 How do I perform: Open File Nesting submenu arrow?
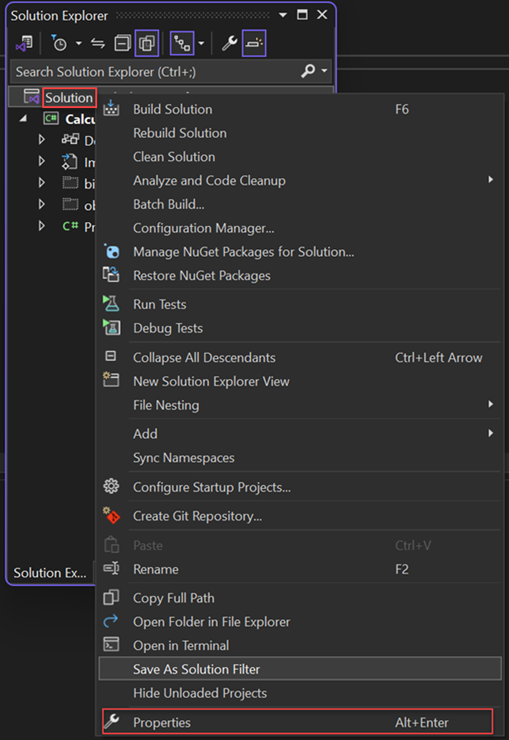point(491,404)
